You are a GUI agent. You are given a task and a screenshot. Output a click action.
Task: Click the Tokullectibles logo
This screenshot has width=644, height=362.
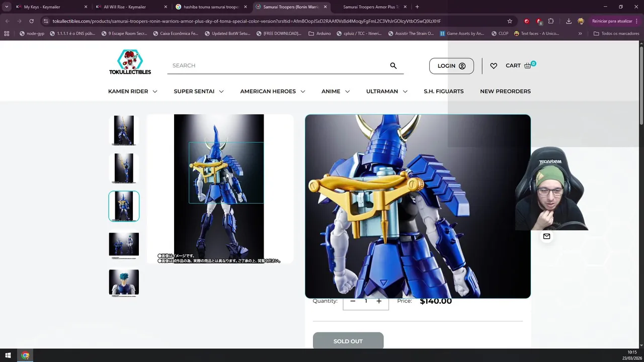(x=130, y=62)
